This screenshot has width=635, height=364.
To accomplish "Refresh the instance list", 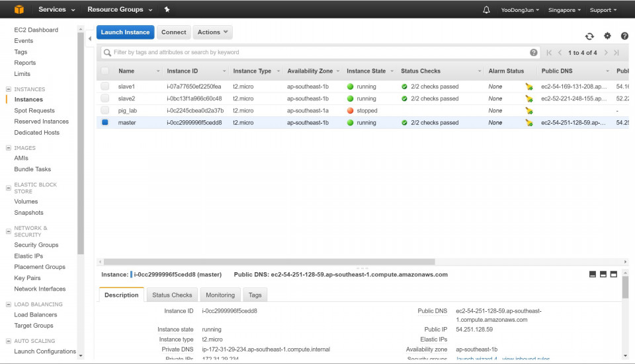I will [x=589, y=36].
